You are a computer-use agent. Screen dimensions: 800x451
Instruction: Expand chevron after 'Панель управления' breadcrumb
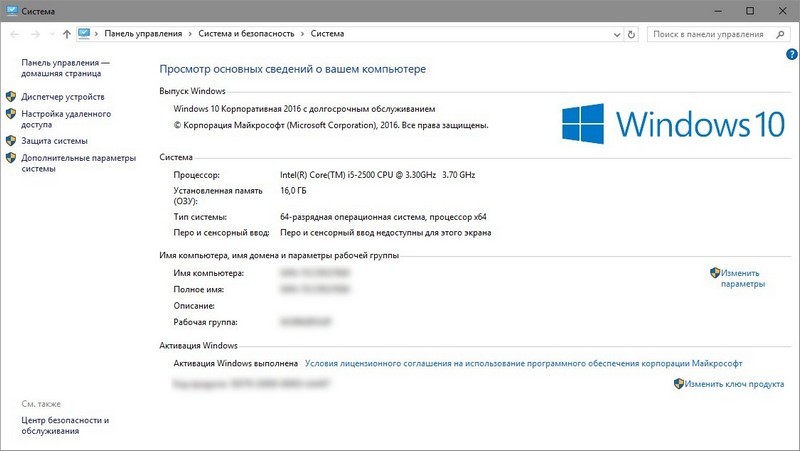pos(190,34)
